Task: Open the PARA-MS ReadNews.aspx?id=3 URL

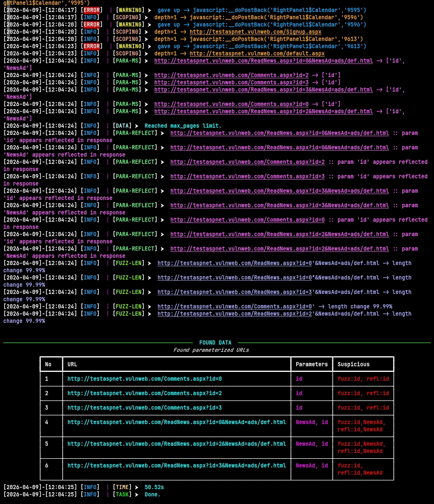Action: 264,90
